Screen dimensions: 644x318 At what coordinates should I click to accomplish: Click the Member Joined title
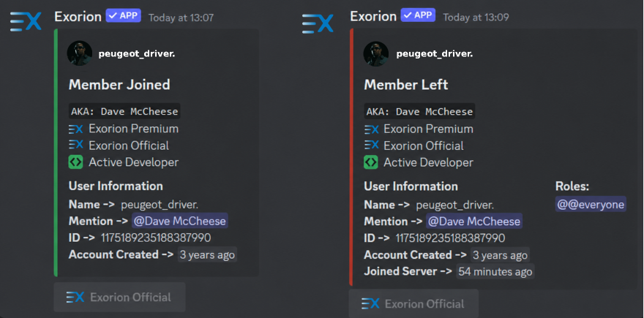pos(119,85)
